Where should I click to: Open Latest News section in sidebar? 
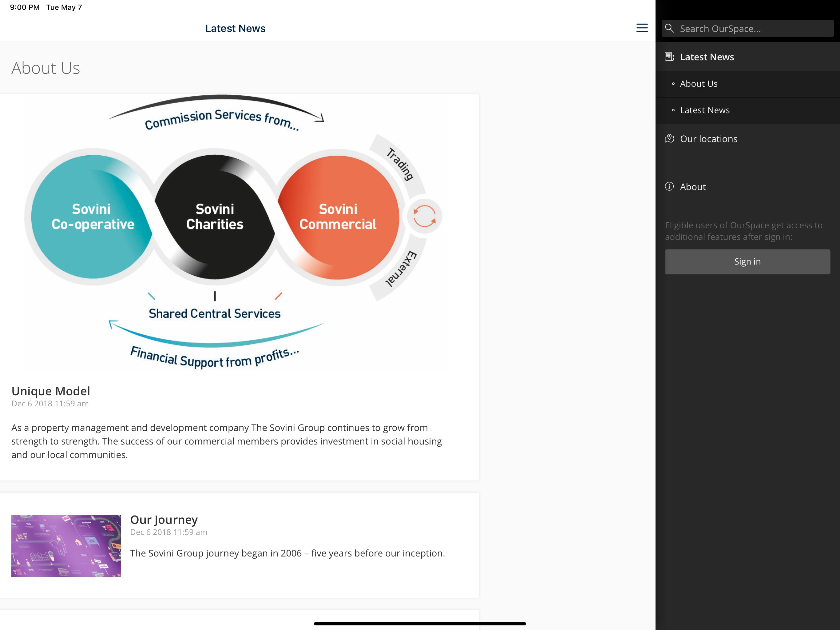point(747,57)
